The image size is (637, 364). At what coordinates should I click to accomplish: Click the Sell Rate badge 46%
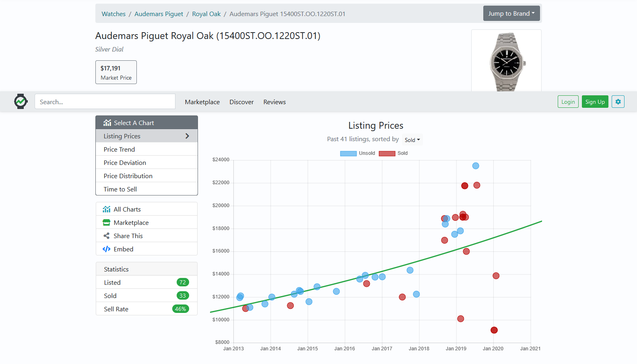(180, 309)
